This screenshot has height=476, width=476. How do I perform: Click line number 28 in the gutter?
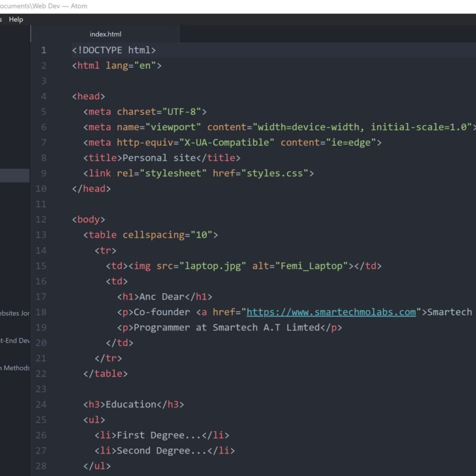coord(41,466)
